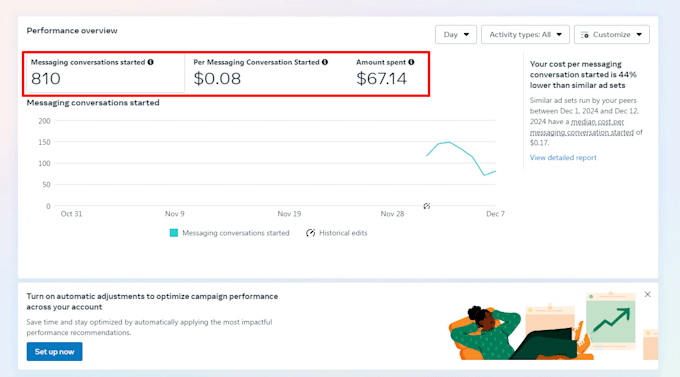The height and width of the screenshot is (377, 680).
Task: Click the Customize settings icon
Action: [585, 35]
